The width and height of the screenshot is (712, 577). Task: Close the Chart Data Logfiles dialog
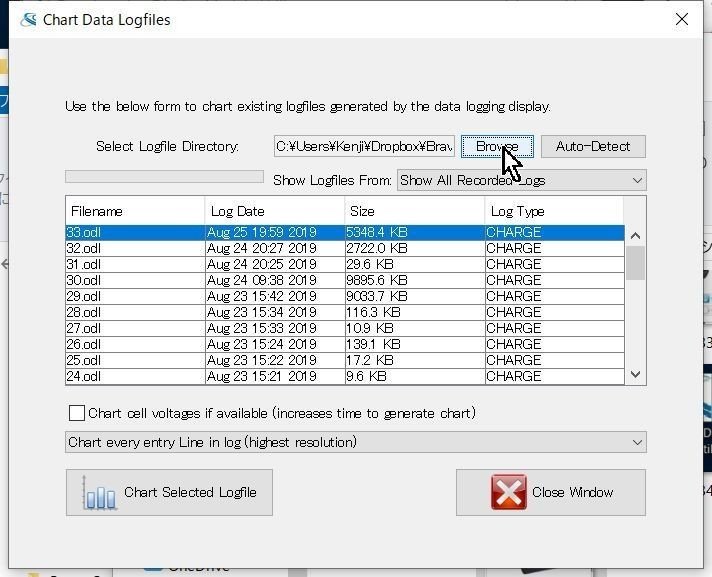pos(682,19)
